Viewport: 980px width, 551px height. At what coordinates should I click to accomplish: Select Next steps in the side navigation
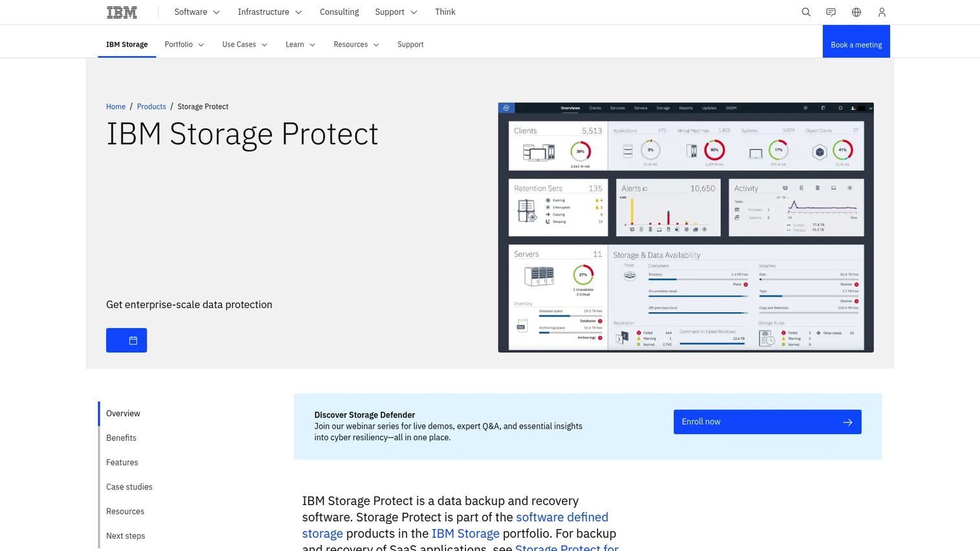click(126, 536)
